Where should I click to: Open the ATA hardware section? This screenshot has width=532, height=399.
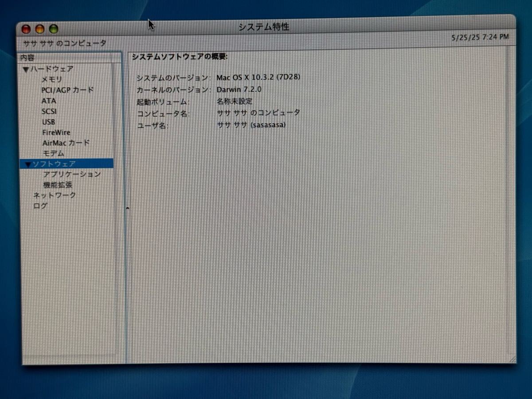click(x=49, y=101)
